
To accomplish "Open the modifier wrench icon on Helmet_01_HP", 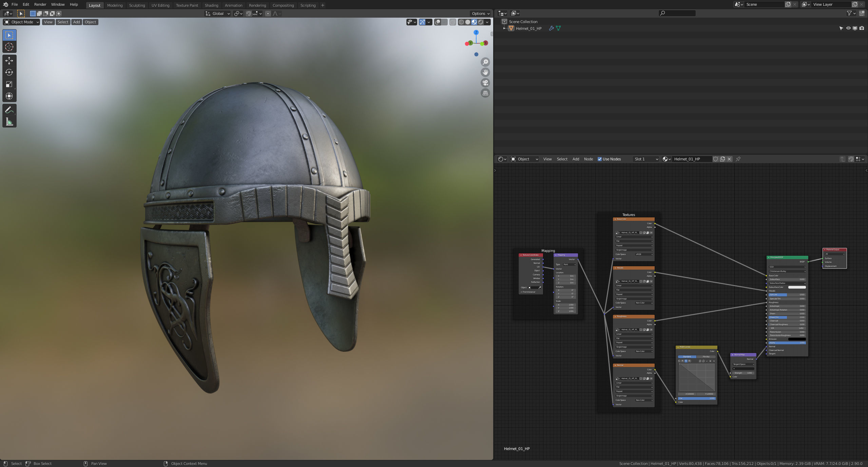I will click(x=551, y=28).
